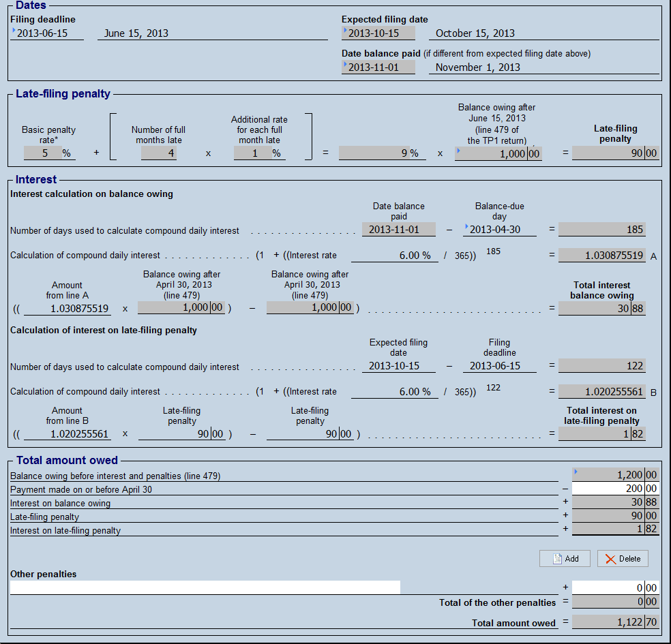Edit Payment made on or before April 30 amount
Image resolution: width=671 pixels, height=644 pixels.
(x=615, y=489)
